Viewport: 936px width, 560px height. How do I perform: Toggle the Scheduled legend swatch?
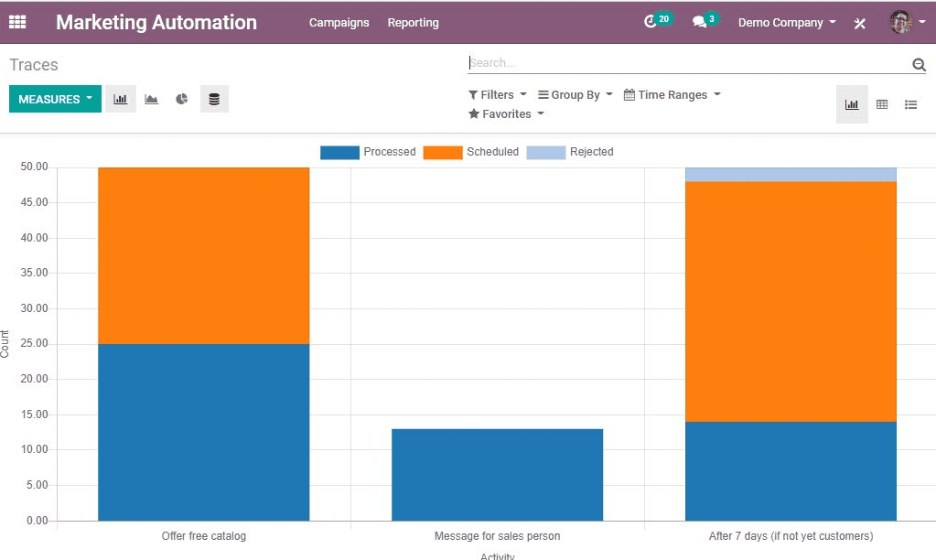(443, 152)
